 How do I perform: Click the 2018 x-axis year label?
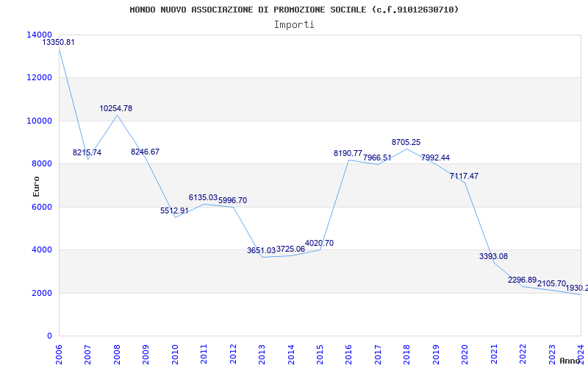407,354
